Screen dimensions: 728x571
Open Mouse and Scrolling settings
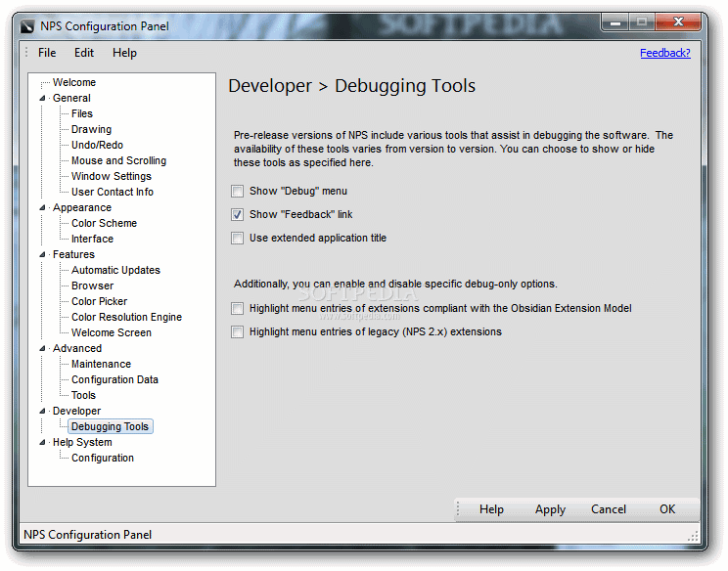pyautogui.click(x=118, y=161)
